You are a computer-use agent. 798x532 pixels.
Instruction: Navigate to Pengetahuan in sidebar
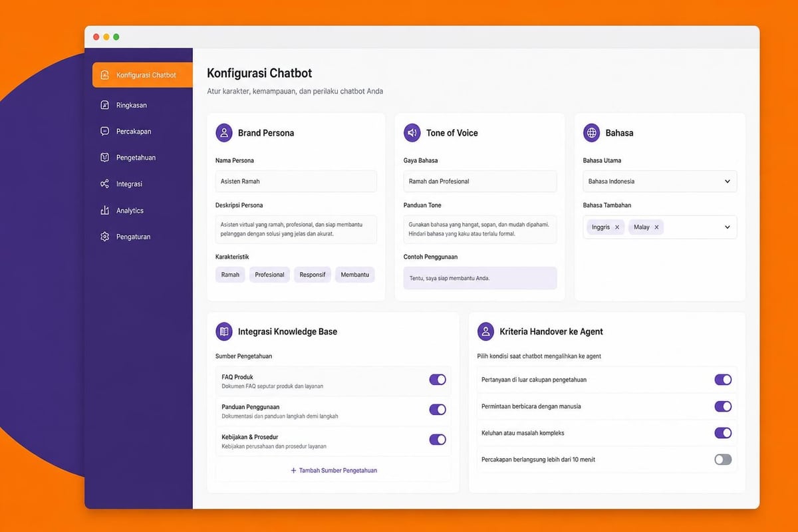[x=136, y=158]
